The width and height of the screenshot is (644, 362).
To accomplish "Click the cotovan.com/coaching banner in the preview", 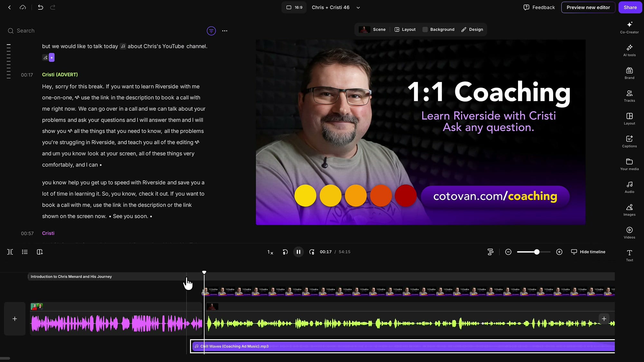I will (x=495, y=196).
